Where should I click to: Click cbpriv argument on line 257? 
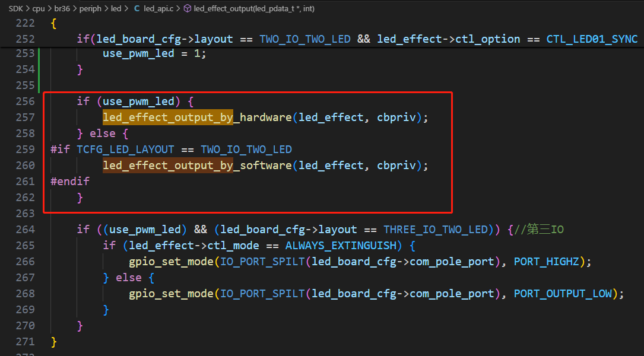396,117
